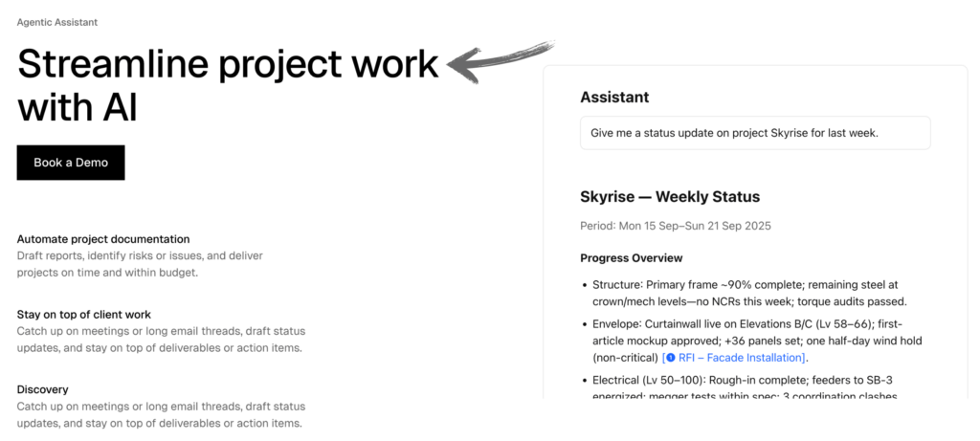Click the blue icon beside the RFI link
This screenshot has width=980, height=441.
[x=670, y=358]
